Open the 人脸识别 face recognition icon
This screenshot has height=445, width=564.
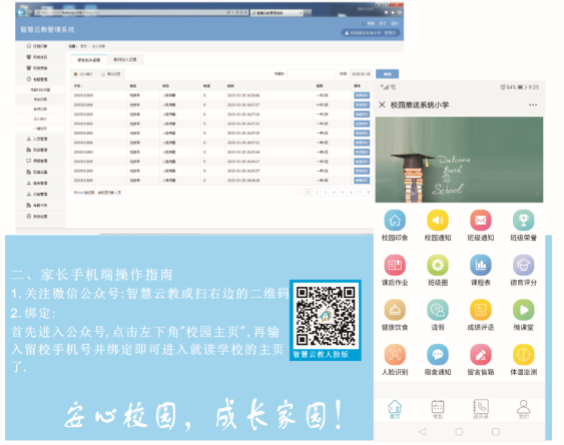coord(395,354)
